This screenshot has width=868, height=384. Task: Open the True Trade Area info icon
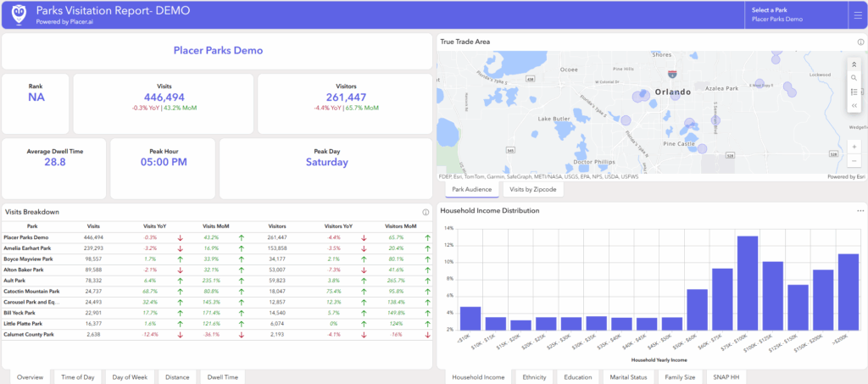tap(861, 42)
